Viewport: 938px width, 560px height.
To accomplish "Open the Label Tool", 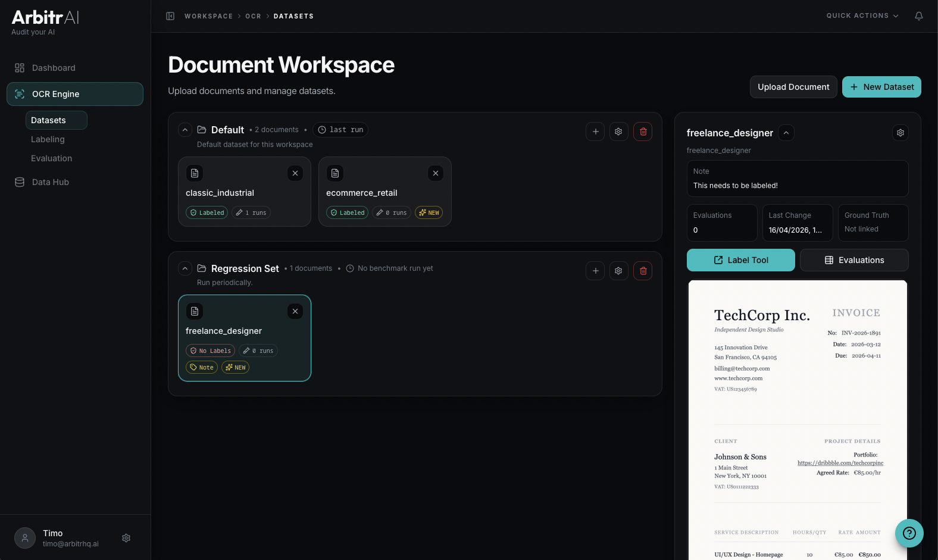I will tap(740, 260).
